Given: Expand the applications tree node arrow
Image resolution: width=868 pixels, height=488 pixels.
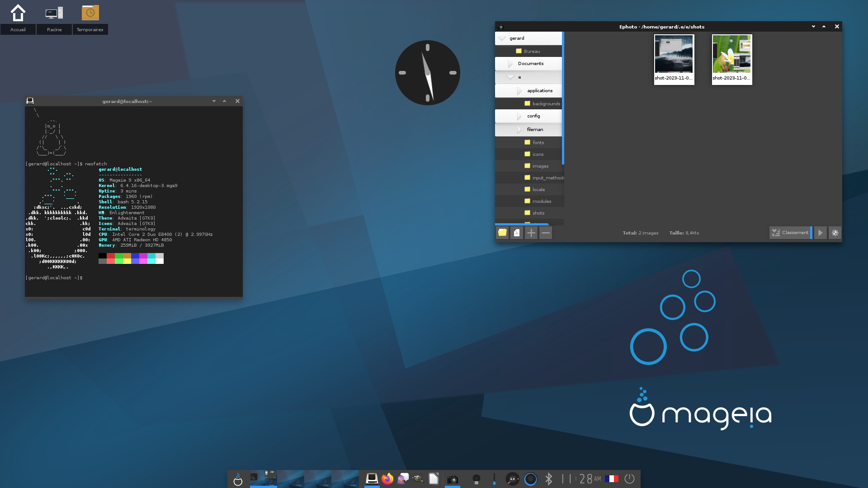Looking at the screenshot, I should tap(519, 91).
